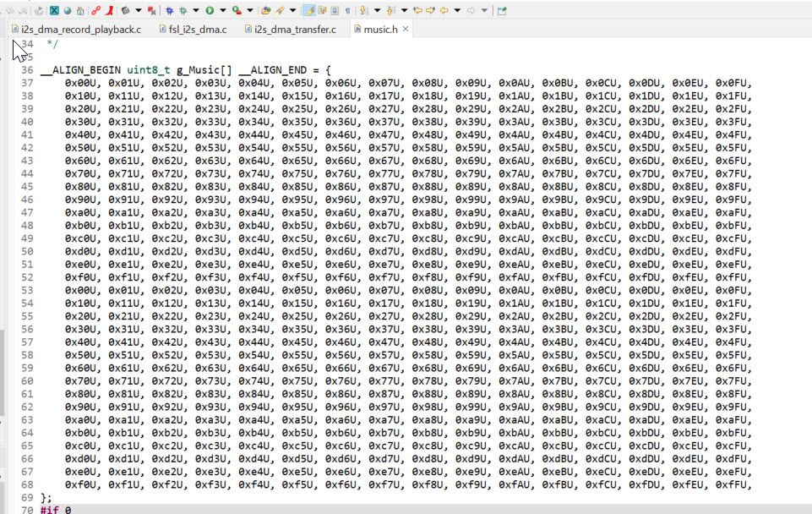
Task: Toggle Show Whitespace Characters pilcrow button
Action: (347, 10)
